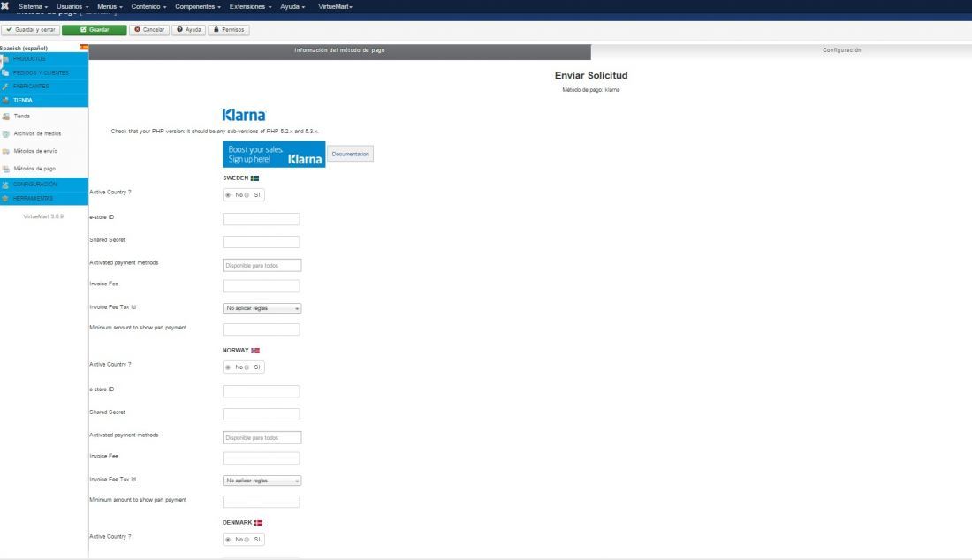Open the Klarna Documentation button
This screenshot has width=972, height=560.
(350, 154)
